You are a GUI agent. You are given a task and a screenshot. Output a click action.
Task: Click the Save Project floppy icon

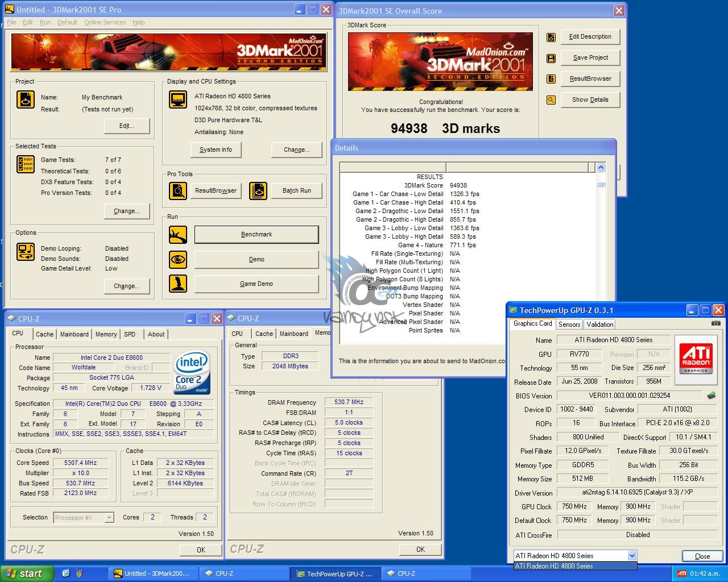[x=551, y=58]
